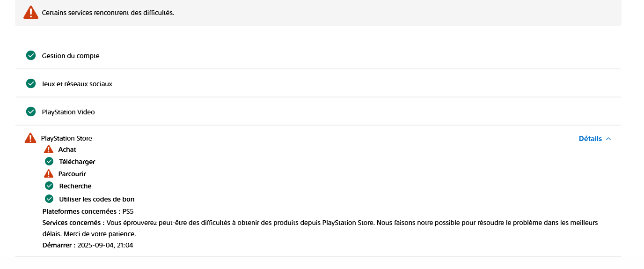Image resolution: width=644 pixels, height=269 pixels.
Task: Click the Achat status label
Action: [x=67, y=149]
